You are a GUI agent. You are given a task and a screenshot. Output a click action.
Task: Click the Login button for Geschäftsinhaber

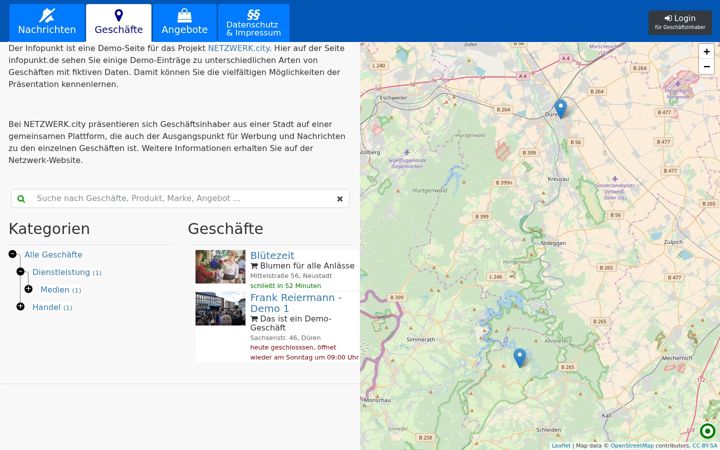pyautogui.click(x=680, y=22)
